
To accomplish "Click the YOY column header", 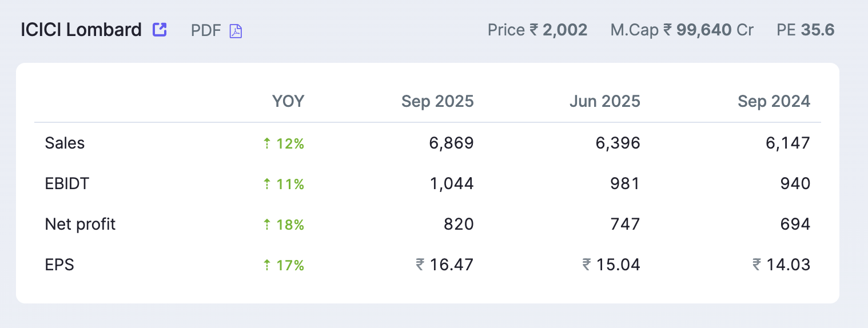I will [288, 102].
